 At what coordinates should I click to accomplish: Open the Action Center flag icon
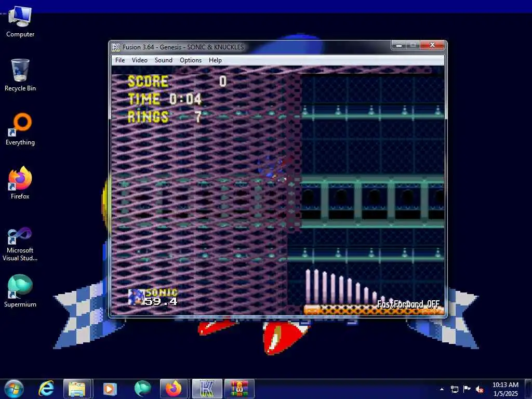tap(467, 389)
